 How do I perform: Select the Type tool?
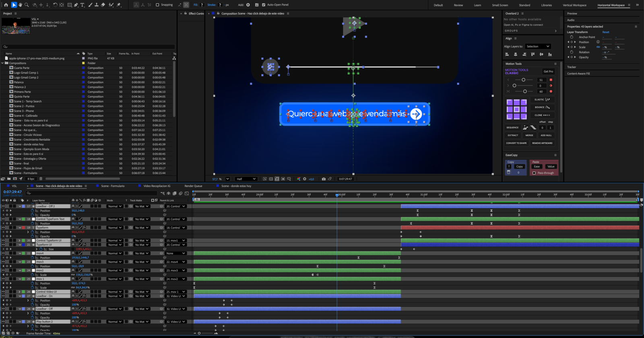[83, 5]
